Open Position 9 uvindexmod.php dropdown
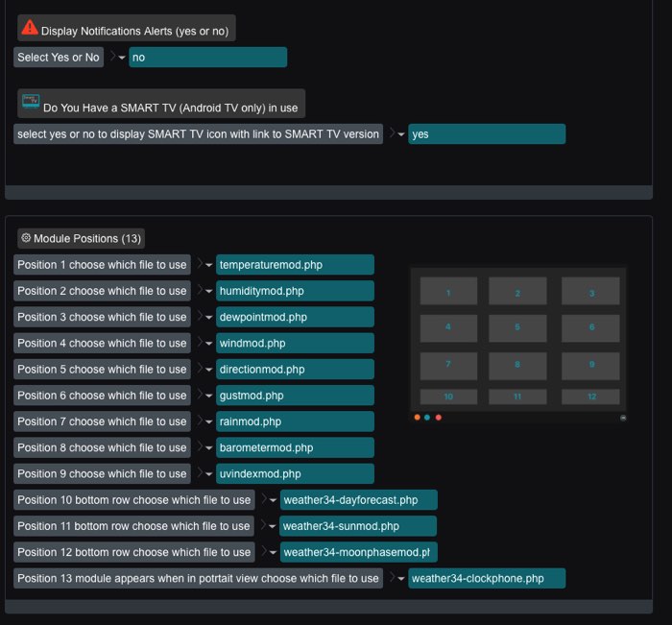Image resolution: width=672 pixels, height=625 pixels. 295,474
